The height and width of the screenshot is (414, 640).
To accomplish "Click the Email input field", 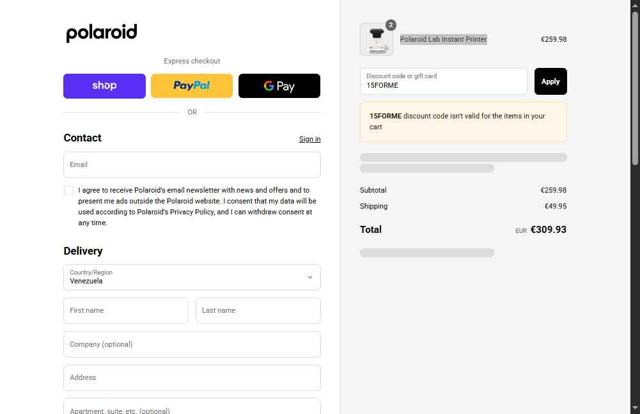I will (192, 164).
